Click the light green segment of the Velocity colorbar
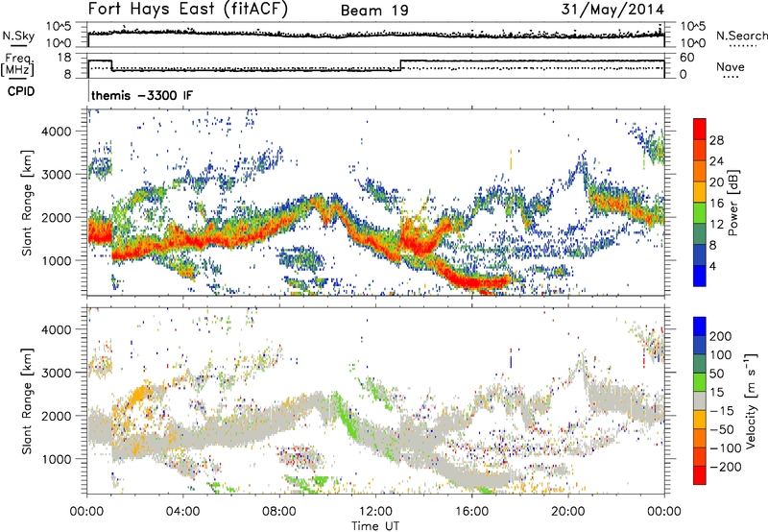 pos(700,382)
